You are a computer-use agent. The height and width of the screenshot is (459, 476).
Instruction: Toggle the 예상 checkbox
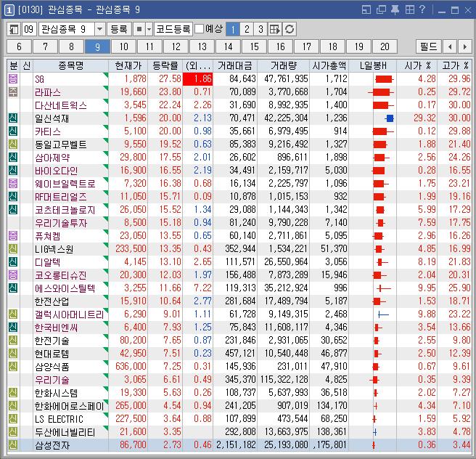tap(199, 29)
